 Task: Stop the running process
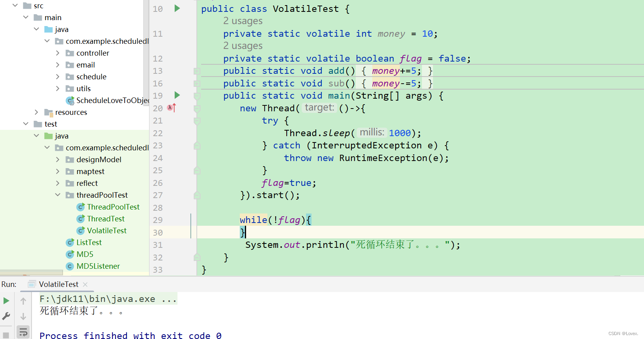coord(6,335)
